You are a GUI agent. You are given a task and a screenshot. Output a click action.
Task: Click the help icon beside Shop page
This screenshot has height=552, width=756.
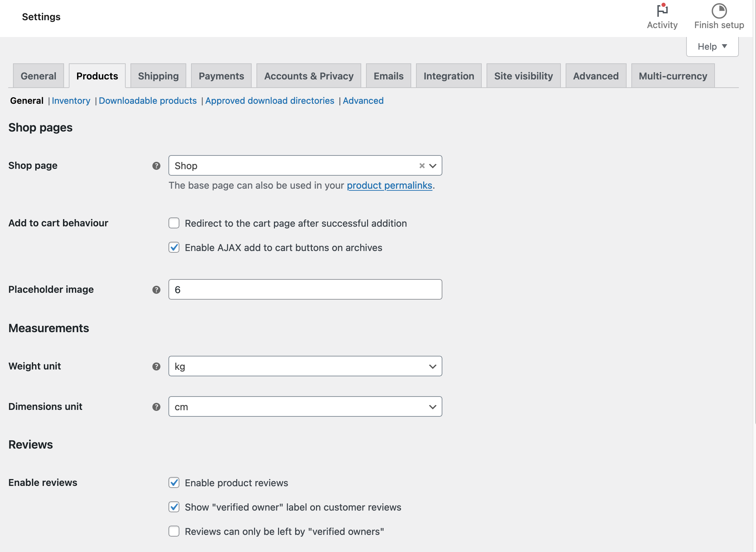156,166
